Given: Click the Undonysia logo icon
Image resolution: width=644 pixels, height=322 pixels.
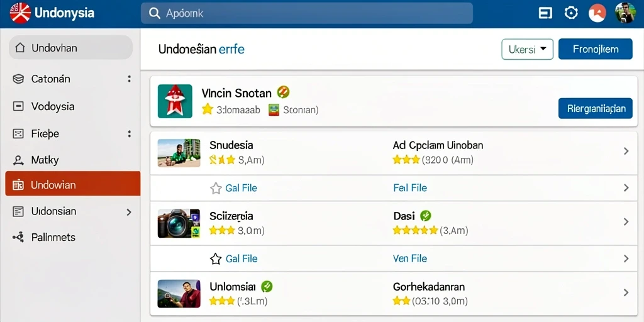Looking at the screenshot, I should pyautogui.click(x=20, y=13).
